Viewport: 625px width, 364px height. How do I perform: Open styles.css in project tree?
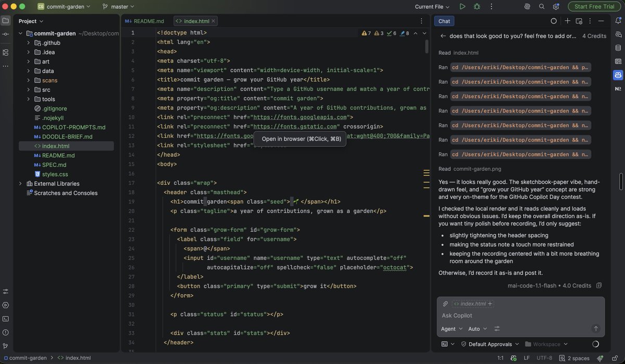pyautogui.click(x=55, y=174)
